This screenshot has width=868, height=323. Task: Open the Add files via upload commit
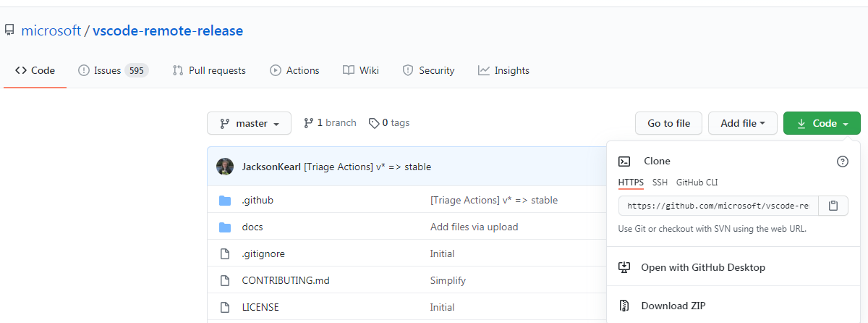(x=475, y=227)
